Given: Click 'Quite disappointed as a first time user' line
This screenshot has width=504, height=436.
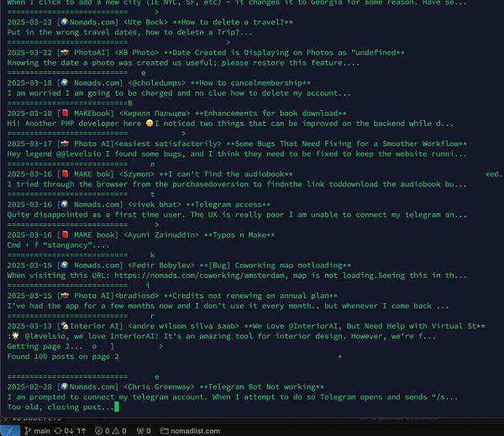Looking at the screenshot, I should [x=237, y=215].
